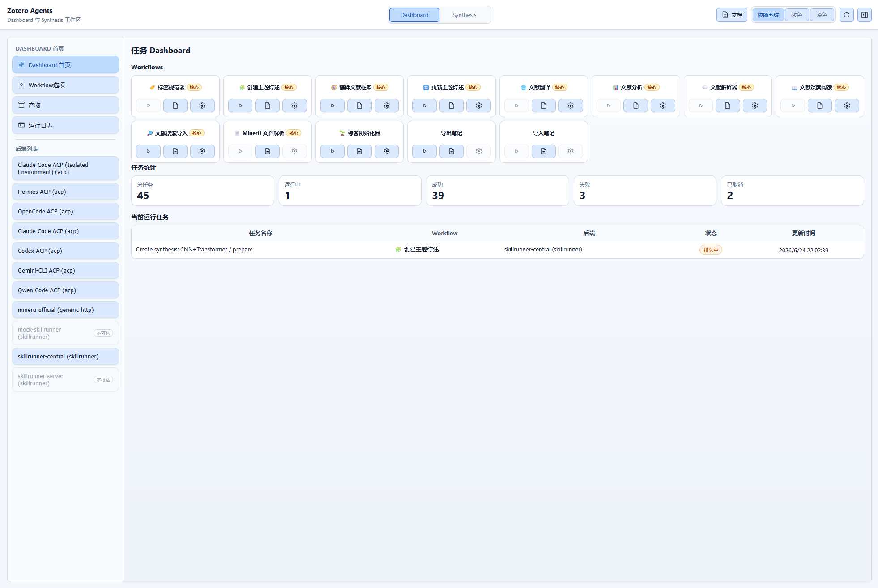Viewport: 878px width, 588px height.
Task: Switch to the Synthesis tab
Action: pyautogui.click(x=465, y=15)
